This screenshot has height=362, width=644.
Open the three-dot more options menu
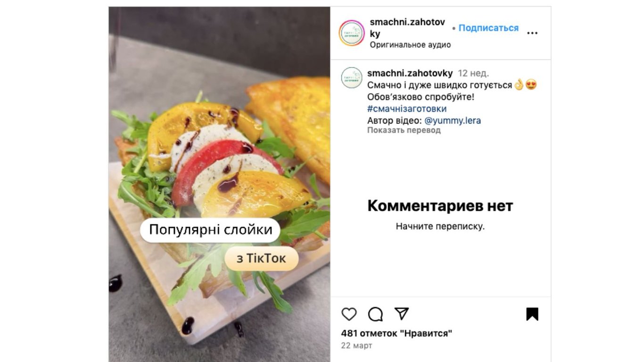pos(532,33)
